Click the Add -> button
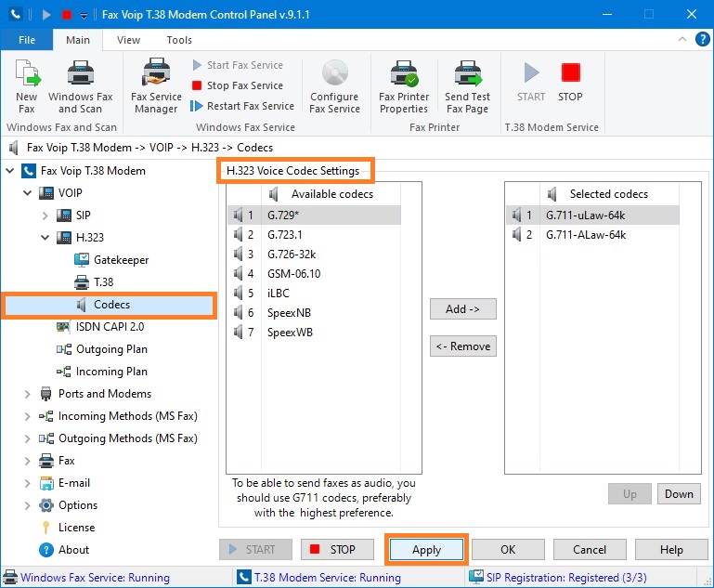714x588 pixels. coord(463,309)
